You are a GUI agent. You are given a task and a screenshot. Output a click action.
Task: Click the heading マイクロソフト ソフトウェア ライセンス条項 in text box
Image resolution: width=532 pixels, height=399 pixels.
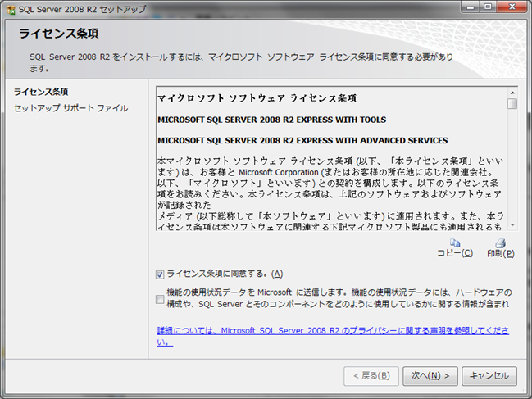tap(257, 98)
